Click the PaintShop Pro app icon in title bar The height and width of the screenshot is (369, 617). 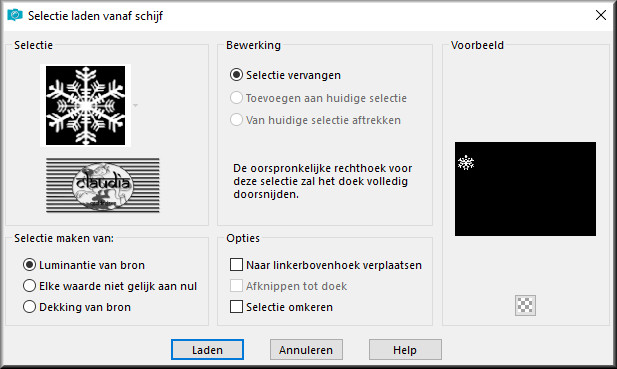click(x=15, y=15)
